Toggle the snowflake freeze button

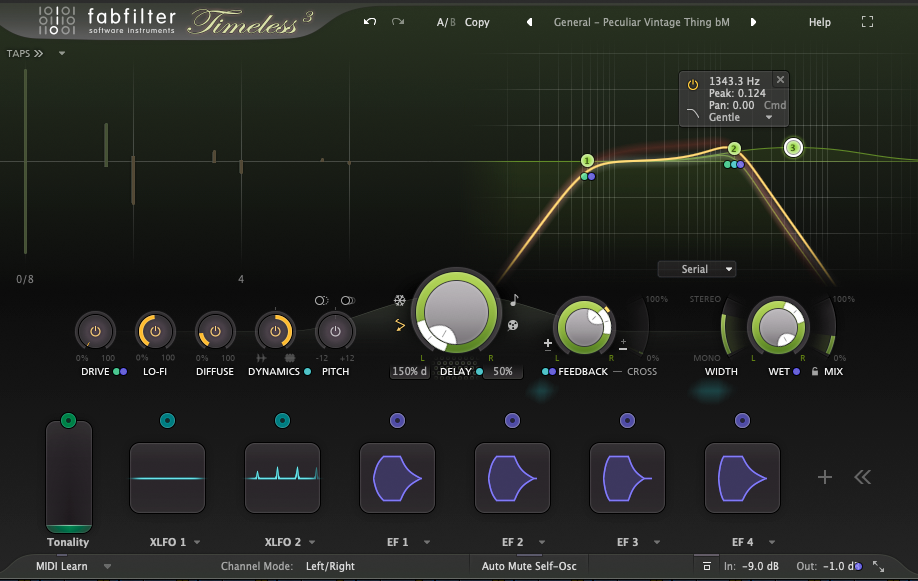click(399, 300)
